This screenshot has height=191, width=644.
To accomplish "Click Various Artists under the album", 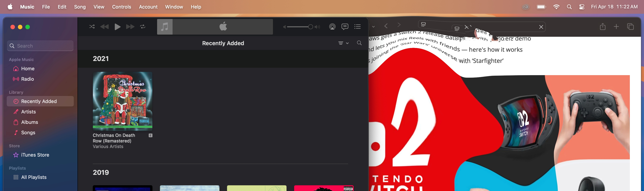I will click(x=108, y=147).
